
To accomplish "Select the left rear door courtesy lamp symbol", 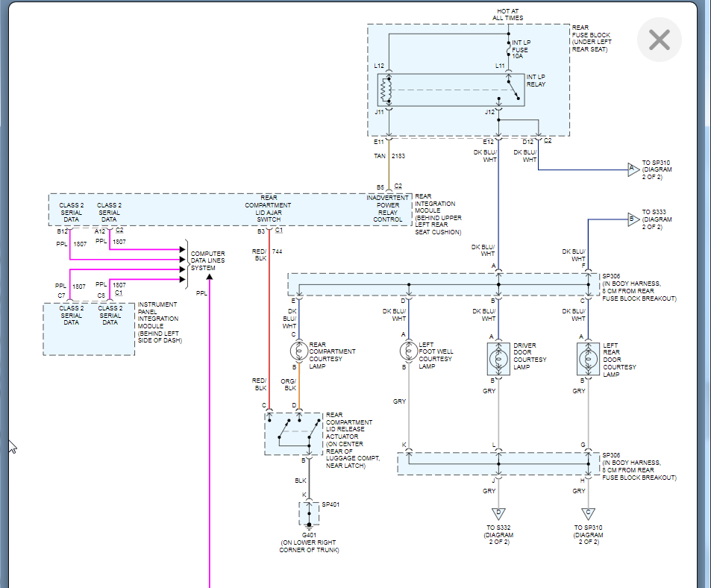I will [x=588, y=360].
